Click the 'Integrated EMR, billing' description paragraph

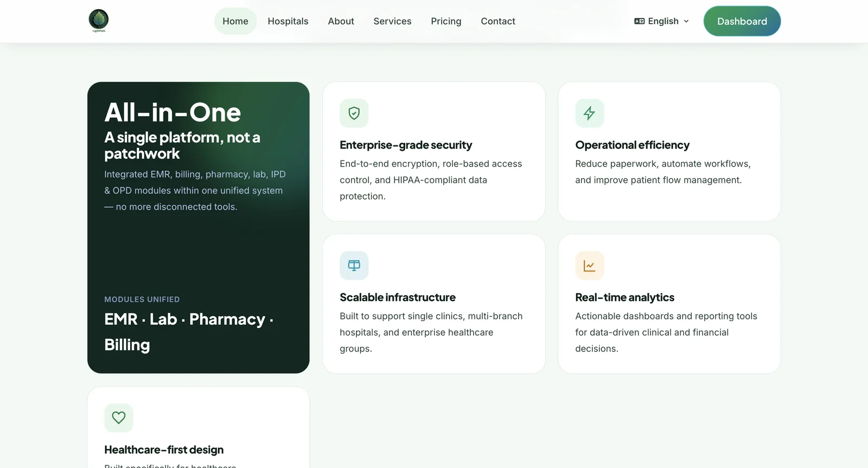[x=195, y=190]
